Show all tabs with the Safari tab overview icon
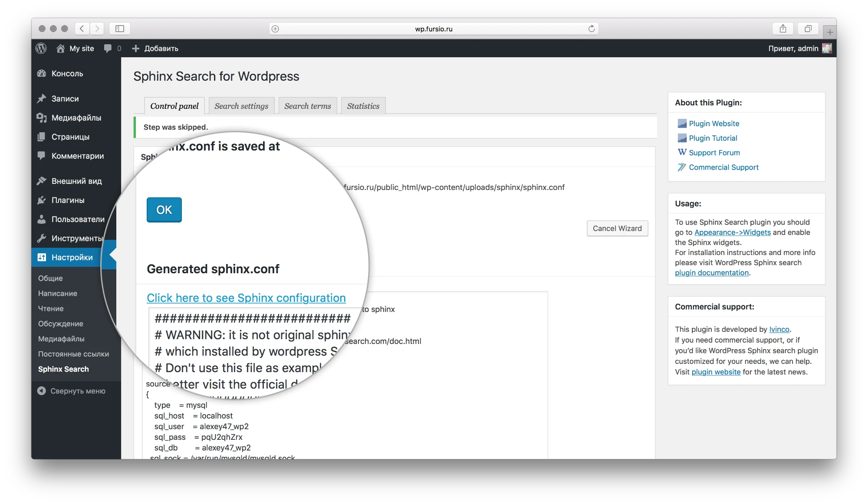 tap(808, 29)
